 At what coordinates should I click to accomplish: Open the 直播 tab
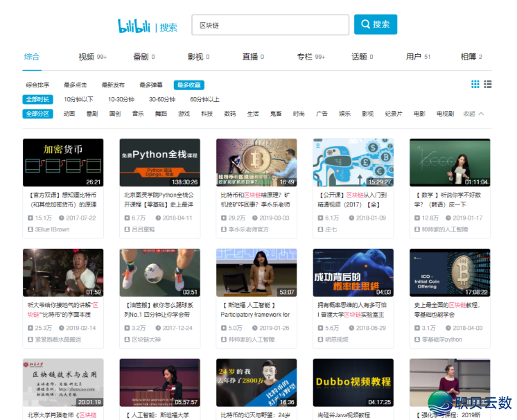point(253,57)
